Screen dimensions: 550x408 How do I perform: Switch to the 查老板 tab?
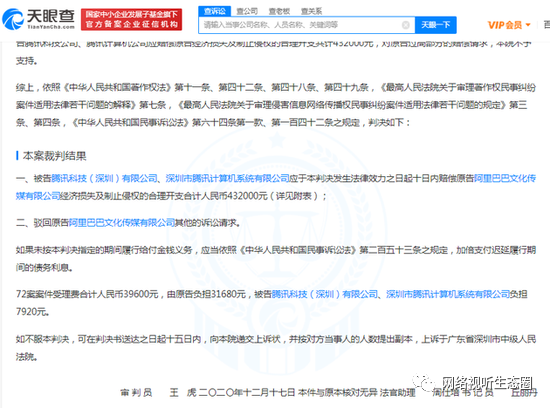pyautogui.click(x=279, y=11)
